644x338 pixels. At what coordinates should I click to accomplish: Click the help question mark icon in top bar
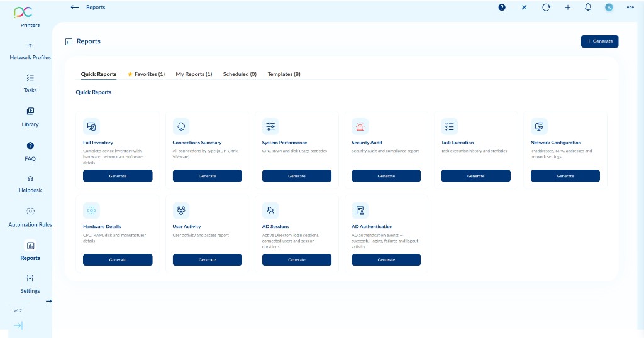coord(502,8)
